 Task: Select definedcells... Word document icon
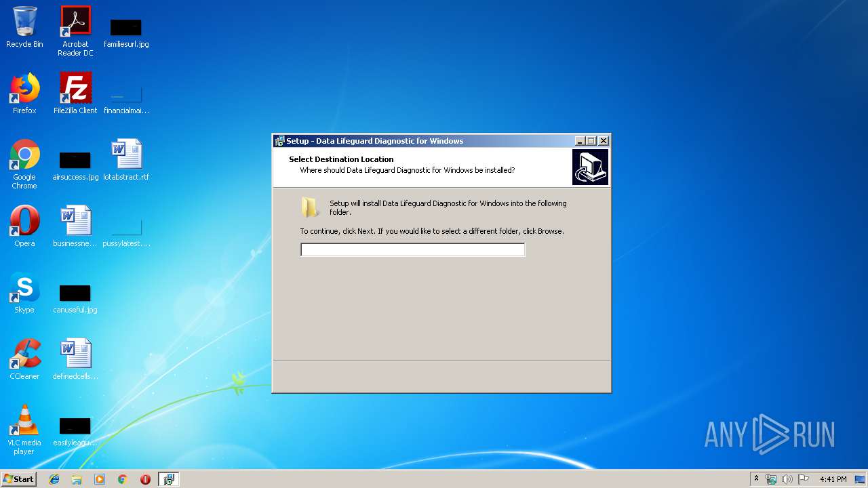[x=75, y=359]
